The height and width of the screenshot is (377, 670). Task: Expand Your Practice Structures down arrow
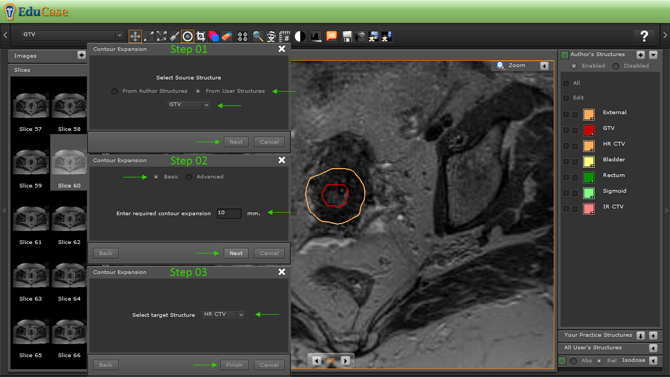click(x=641, y=336)
